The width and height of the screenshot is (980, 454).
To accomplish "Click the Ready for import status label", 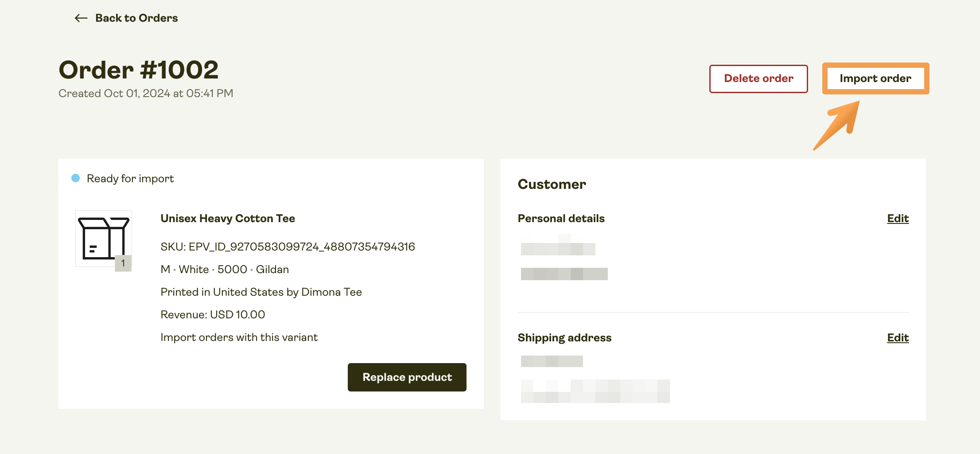I will 130,179.
